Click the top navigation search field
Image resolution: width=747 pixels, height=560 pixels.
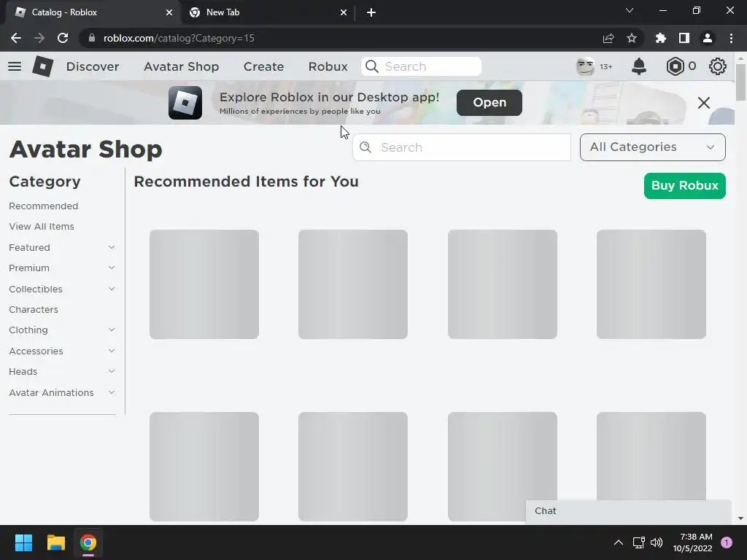pyautogui.click(x=421, y=66)
